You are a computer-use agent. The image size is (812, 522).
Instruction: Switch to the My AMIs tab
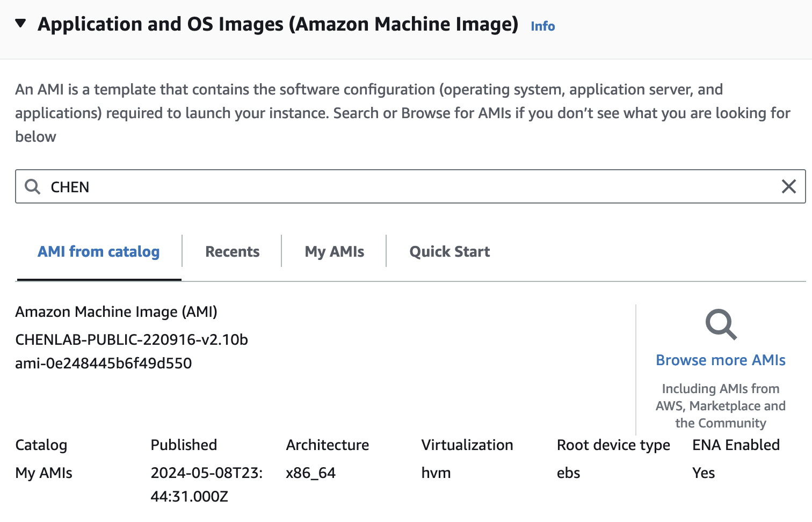tap(335, 251)
